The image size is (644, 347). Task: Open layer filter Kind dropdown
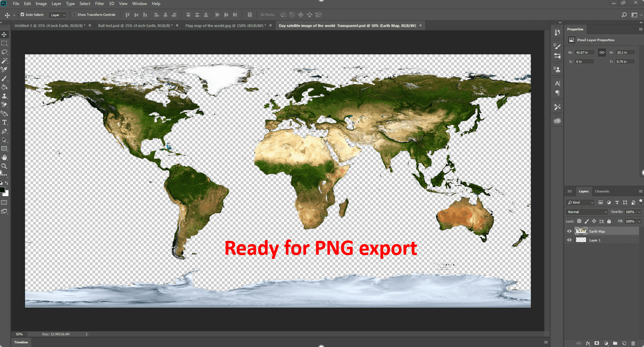point(580,203)
